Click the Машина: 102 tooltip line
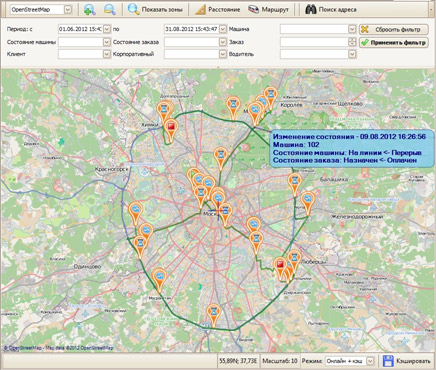The image size is (436, 370). pyautogui.click(x=296, y=145)
